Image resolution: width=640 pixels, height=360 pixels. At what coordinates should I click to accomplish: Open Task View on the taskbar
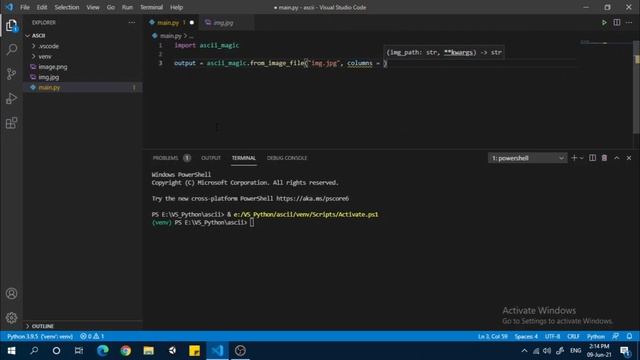[79, 351]
